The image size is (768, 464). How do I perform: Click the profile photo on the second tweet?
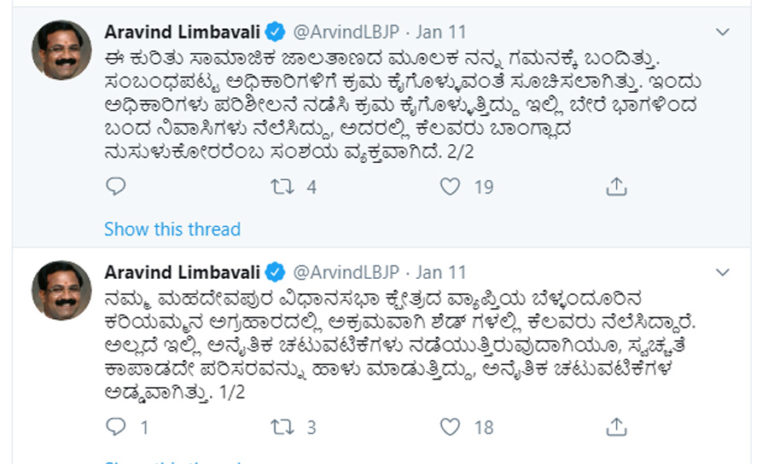click(x=61, y=291)
